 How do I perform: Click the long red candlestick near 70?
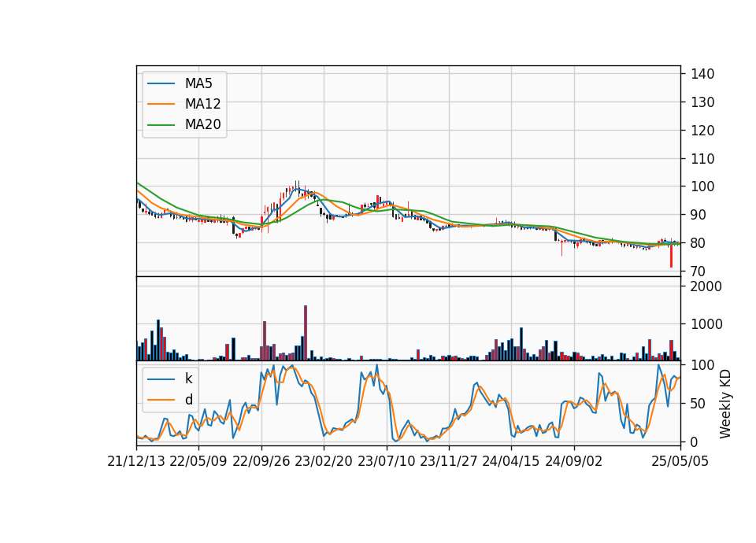[x=671, y=257]
